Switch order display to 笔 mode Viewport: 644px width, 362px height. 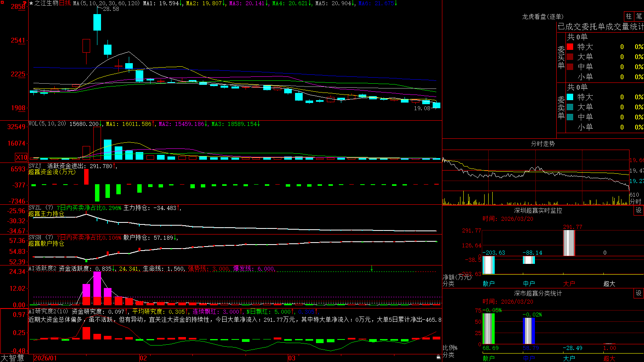click(x=639, y=16)
